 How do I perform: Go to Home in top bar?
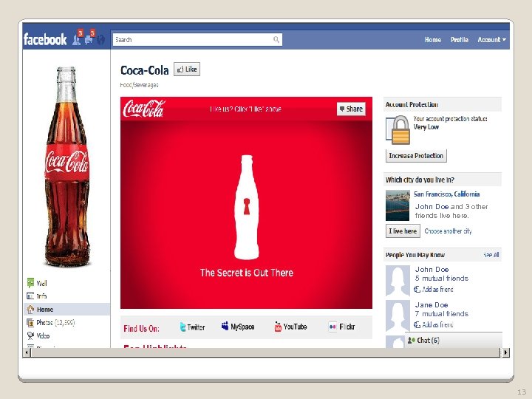coord(433,40)
